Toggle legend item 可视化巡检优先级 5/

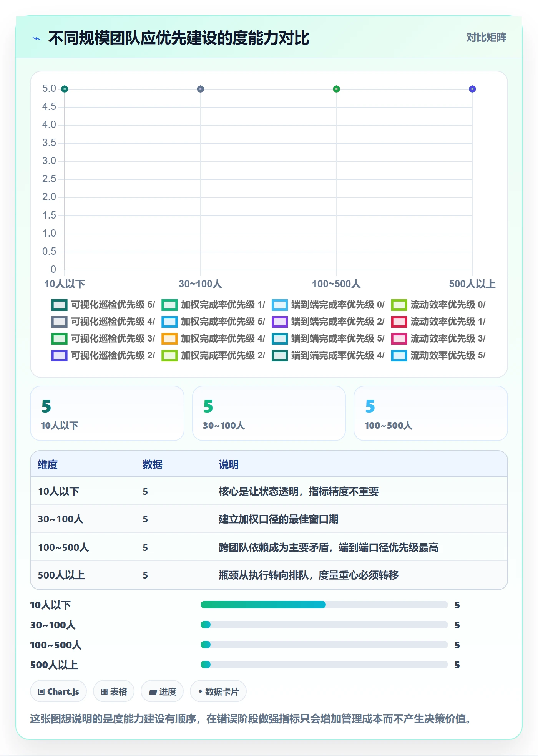(x=103, y=305)
